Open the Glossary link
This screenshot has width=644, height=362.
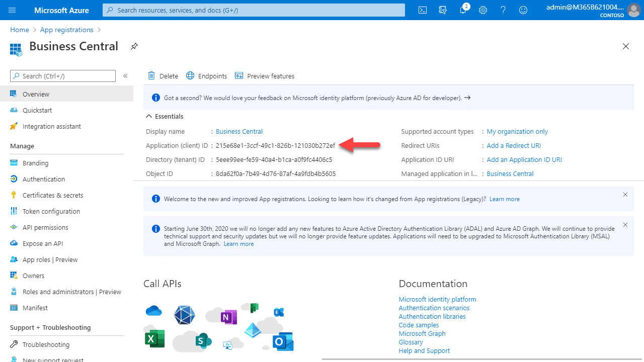[x=411, y=342]
